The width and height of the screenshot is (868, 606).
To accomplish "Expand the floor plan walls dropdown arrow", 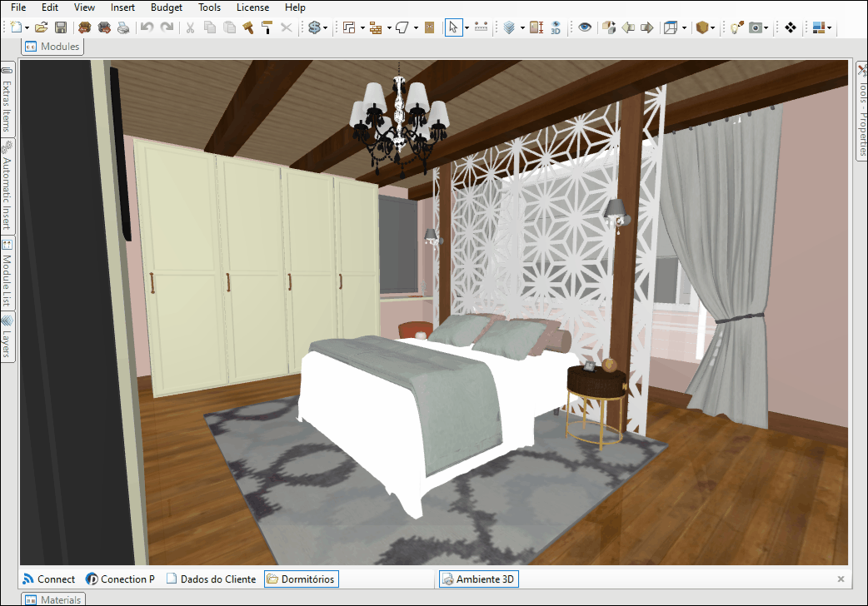I will click(362, 27).
